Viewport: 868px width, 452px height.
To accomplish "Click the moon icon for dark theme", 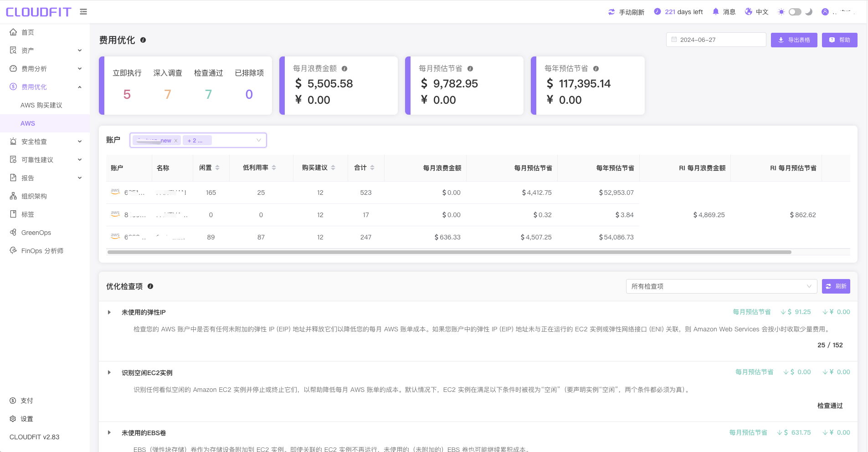I will [x=809, y=12].
